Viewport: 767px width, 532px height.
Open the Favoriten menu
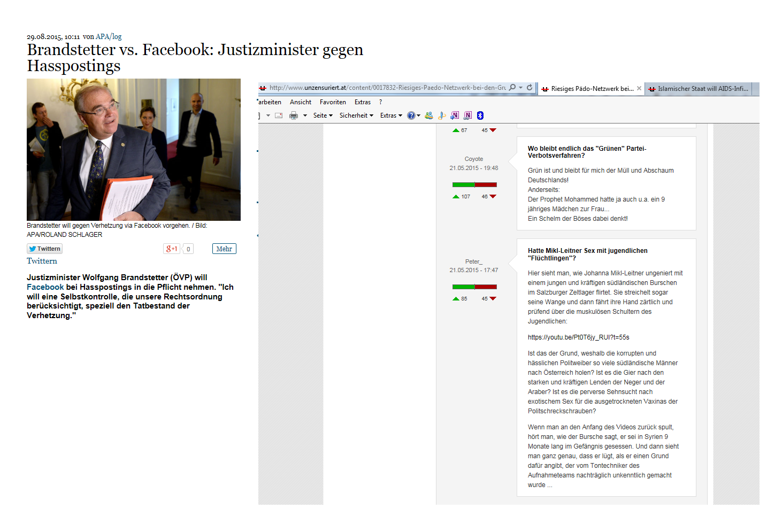point(333,102)
